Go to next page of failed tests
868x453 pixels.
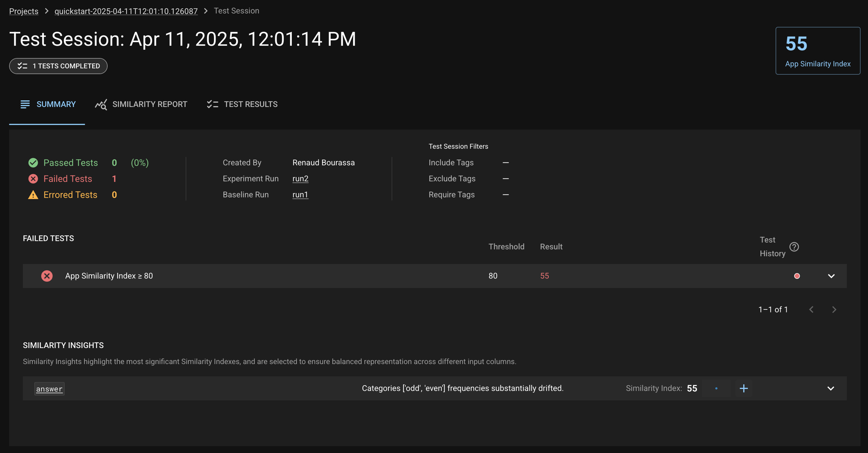click(x=834, y=309)
